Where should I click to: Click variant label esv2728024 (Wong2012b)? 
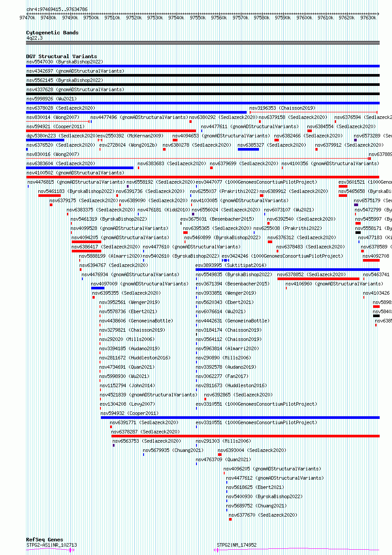point(128,145)
